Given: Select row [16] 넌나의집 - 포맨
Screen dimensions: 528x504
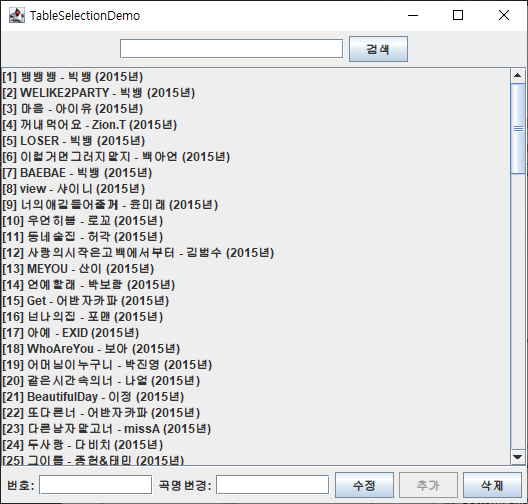Looking at the screenshot, I should pyautogui.click(x=256, y=316).
